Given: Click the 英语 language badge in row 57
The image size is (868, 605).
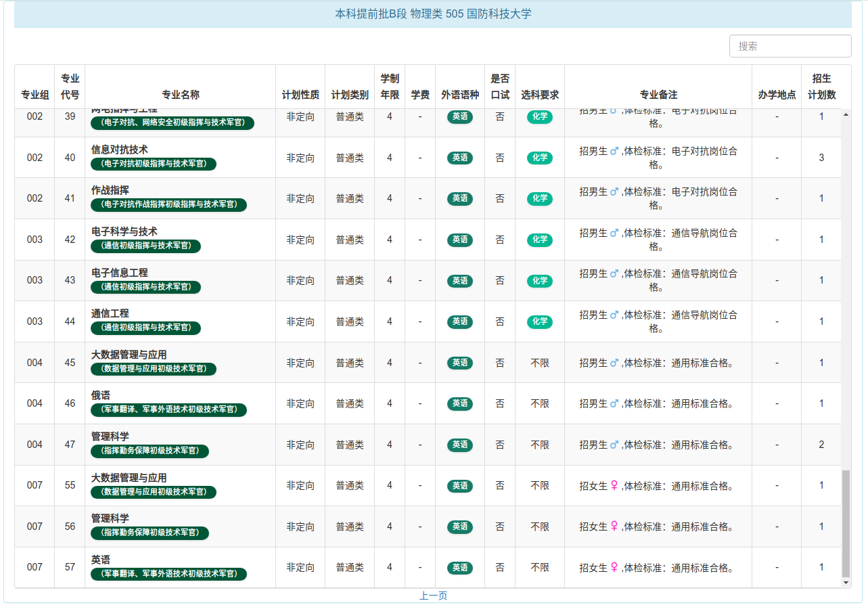Looking at the screenshot, I should (460, 568).
